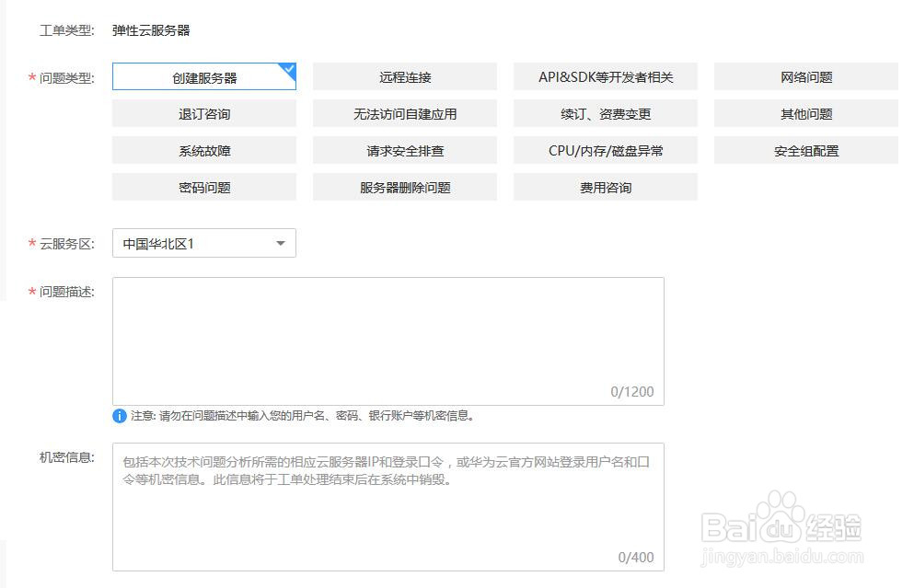Screen dimensions: 914x588
Task: Click the 云服务区 field label
Action: click(x=66, y=244)
